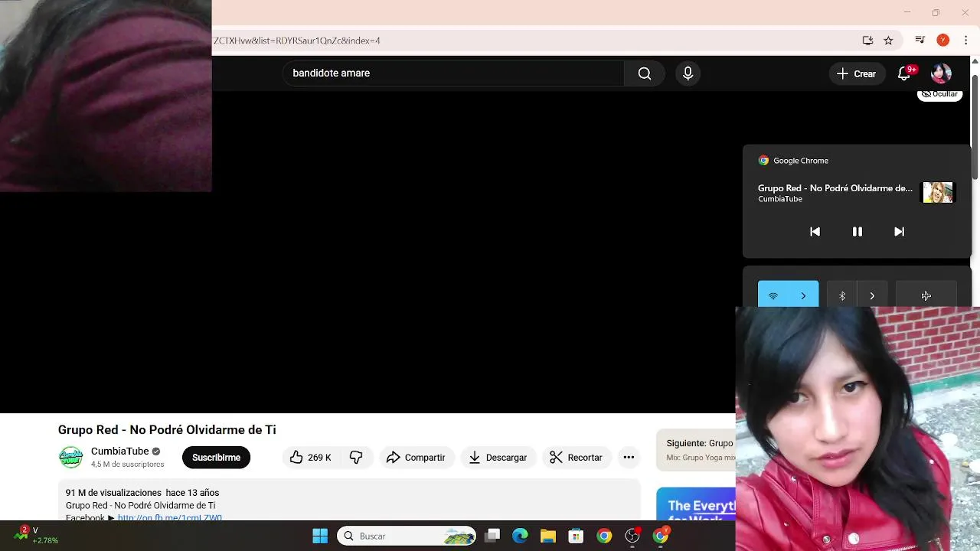Click The Everything ad banner
Image resolution: width=980 pixels, height=551 pixels.
click(x=696, y=504)
